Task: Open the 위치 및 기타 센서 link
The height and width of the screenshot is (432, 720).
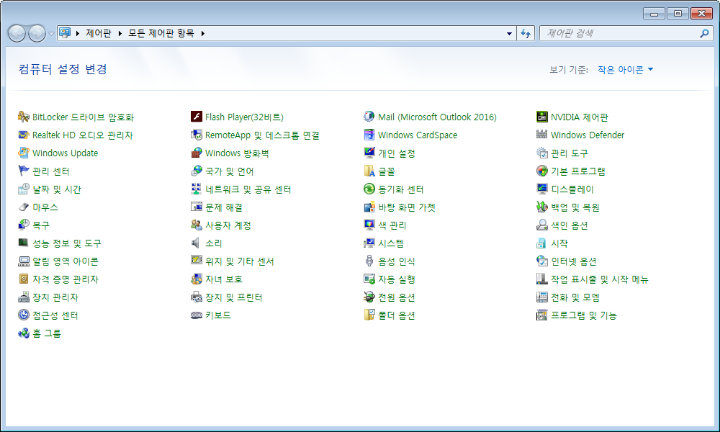Action: click(x=239, y=261)
